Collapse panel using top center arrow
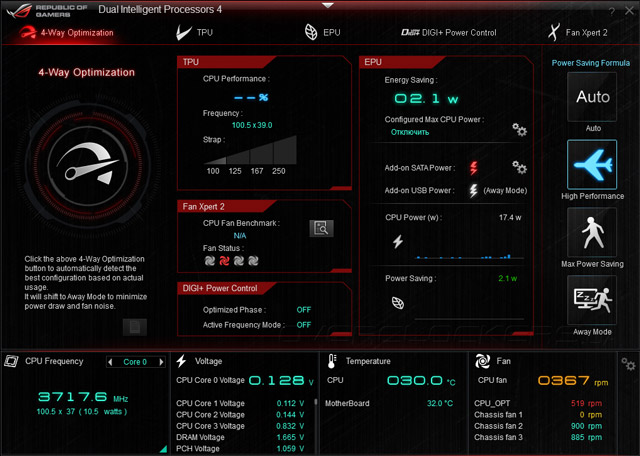The image size is (640, 456). click(327, 5)
